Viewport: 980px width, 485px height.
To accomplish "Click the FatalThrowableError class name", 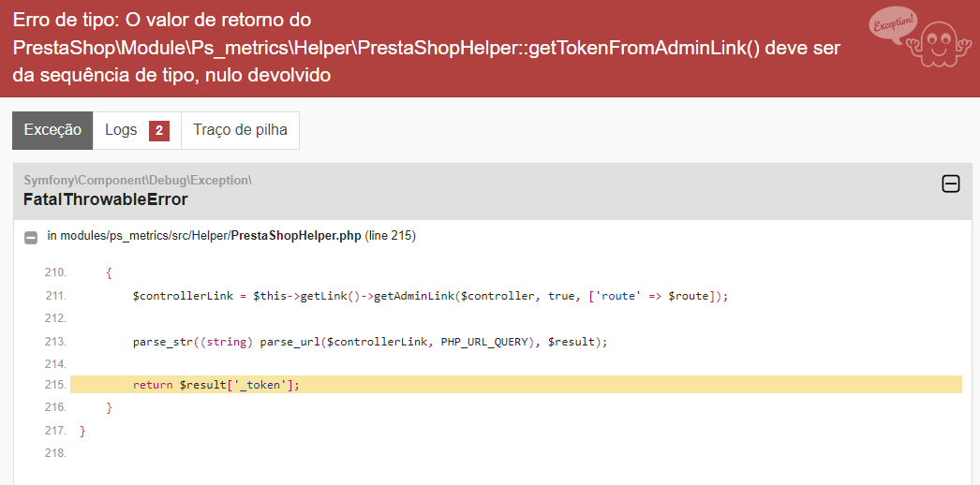I will tap(105, 199).
